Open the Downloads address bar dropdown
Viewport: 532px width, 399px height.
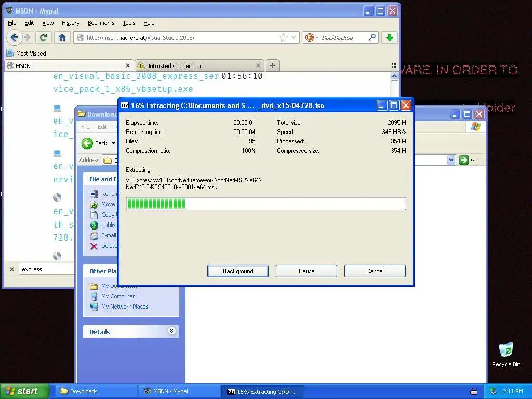point(451,160)
